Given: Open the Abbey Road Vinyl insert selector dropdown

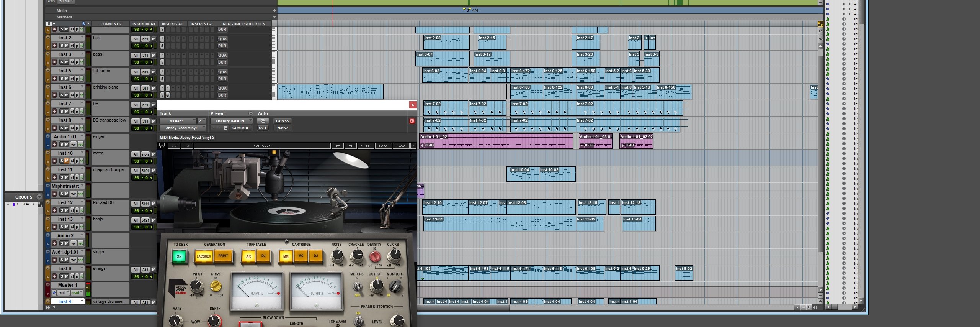Looking at the screenshot, I should [183, 128].
